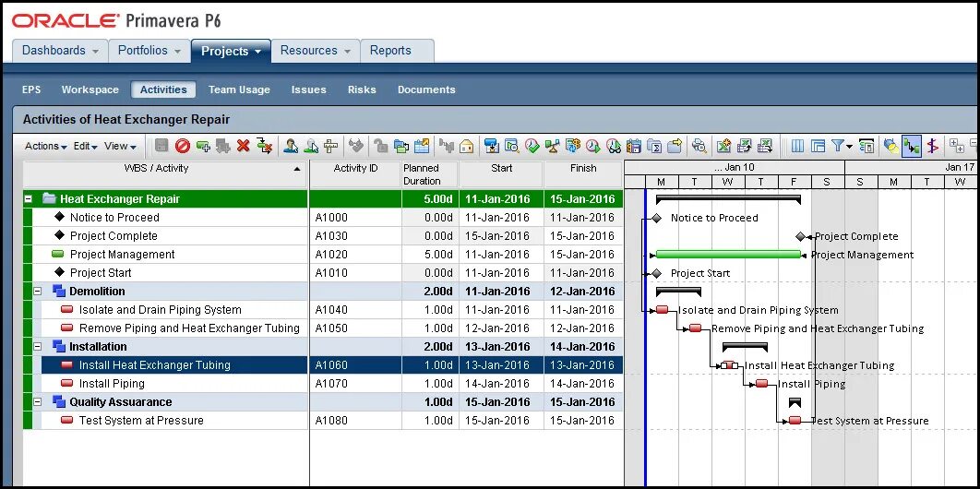Viewport: 980px width, 489px height.
Task: Click the layout windows icon
Action: 819,146
